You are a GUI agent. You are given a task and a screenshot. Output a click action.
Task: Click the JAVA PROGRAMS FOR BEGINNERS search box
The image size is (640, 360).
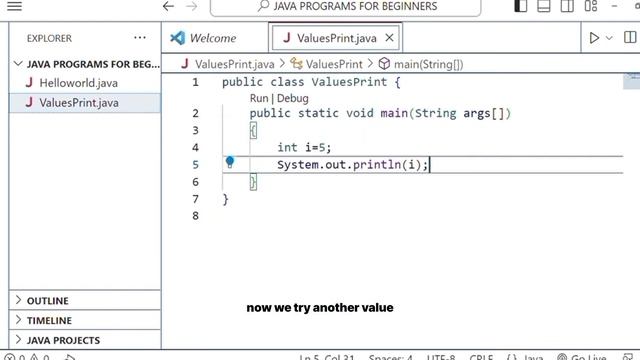click(x=345, y=7)
